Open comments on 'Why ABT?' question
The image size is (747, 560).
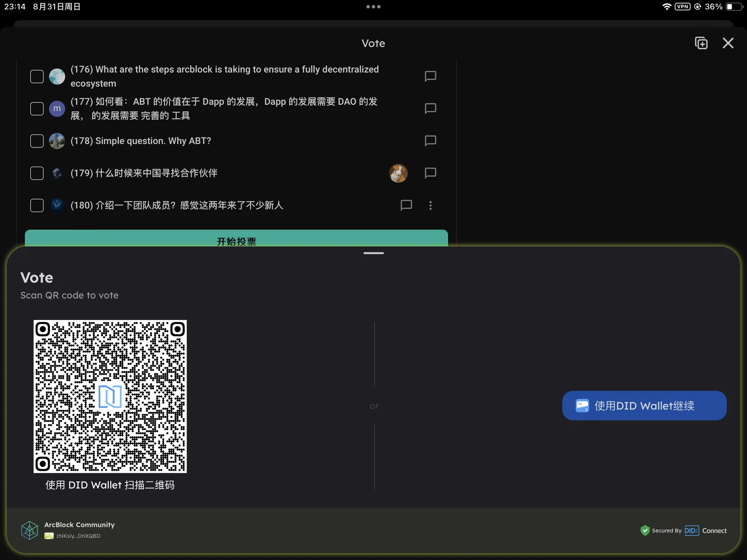click(430, 141)
